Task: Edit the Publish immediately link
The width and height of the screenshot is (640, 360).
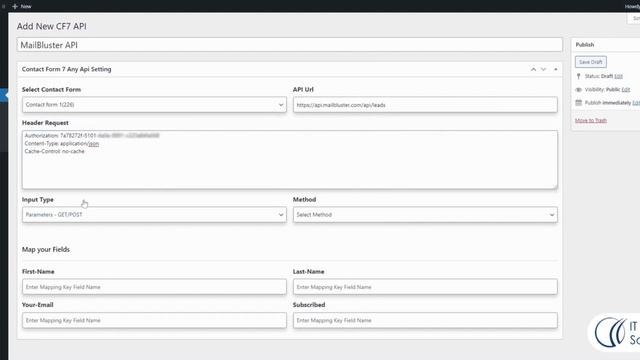Action: pos(636,102)
